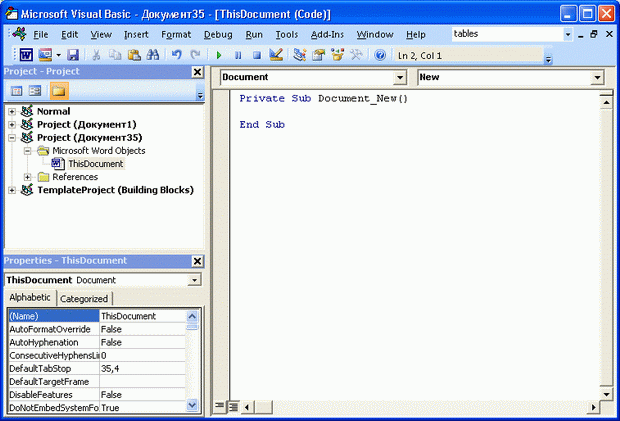Viewport: 620px width, 421px height.
Task: Select ThisDocument in the project tree
Action: coord(96,164)
